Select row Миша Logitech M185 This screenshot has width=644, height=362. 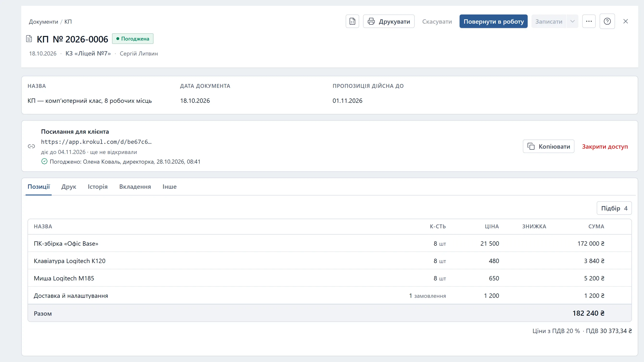[329, 278]
